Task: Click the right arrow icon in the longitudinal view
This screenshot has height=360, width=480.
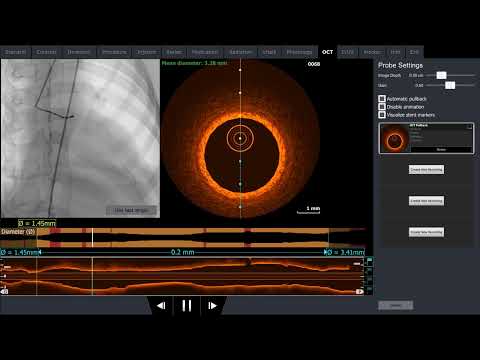Action: 360,292
